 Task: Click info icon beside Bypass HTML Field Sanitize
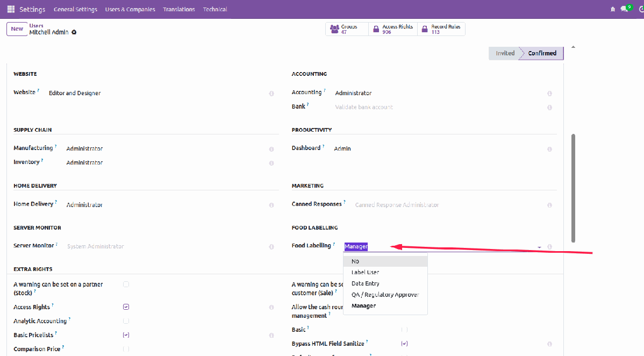pos(549,344)
